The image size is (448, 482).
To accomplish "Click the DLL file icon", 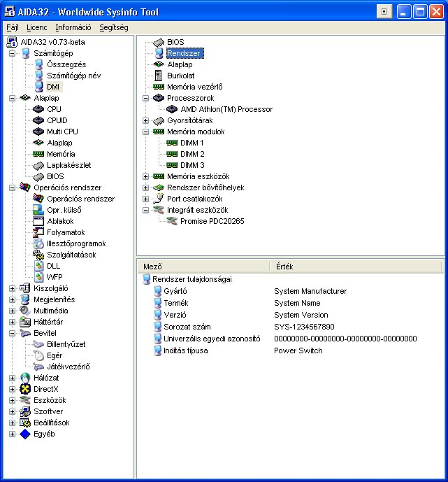I will (x=38, y=266).
